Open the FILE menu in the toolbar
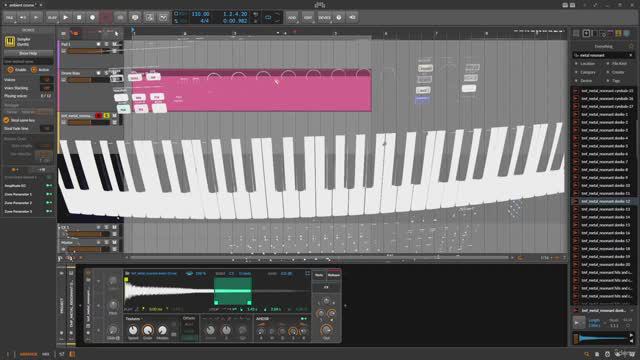 click(x=9, y=18)
